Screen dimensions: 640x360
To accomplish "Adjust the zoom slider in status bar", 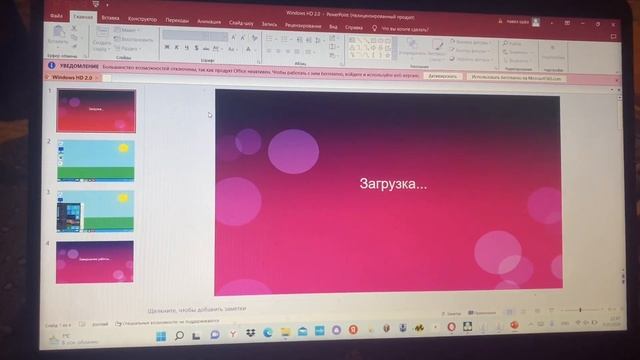I will 580,310.
